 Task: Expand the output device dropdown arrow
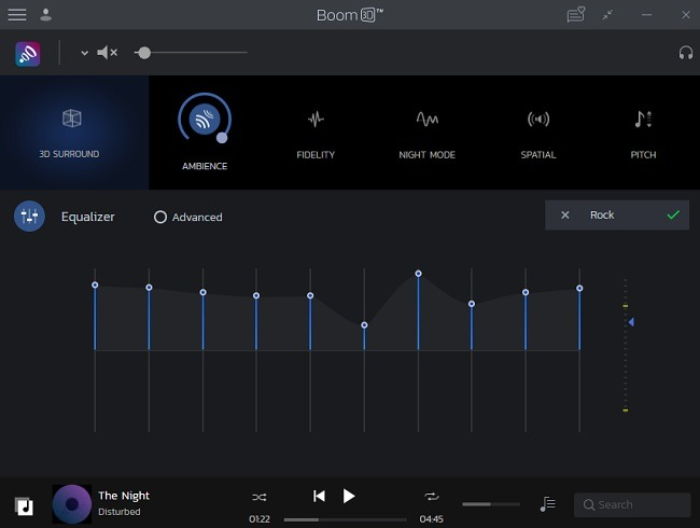point(84,53)
